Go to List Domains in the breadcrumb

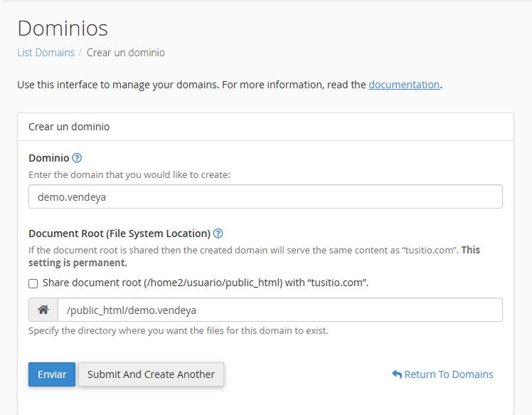46,53
